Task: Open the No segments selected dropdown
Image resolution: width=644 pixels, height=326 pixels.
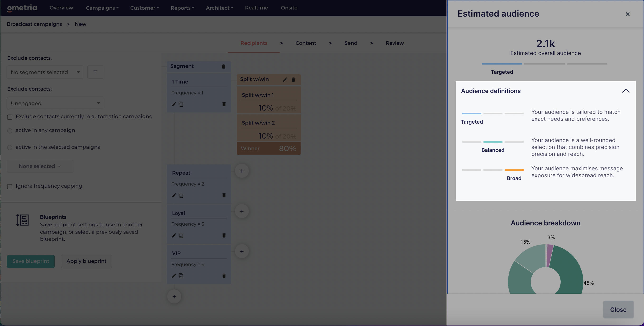Action: point(45,72)
